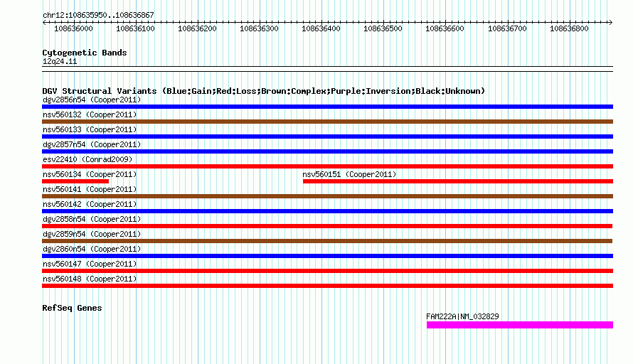
Task: Select the red bar under nsv560151
Action: pos(458,181)
